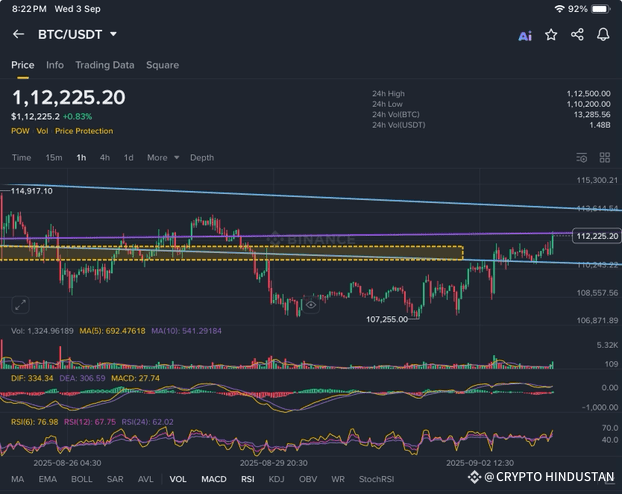
Task: Select the yellow dashed rectangle drawing
Action: [x=232, y=253]
